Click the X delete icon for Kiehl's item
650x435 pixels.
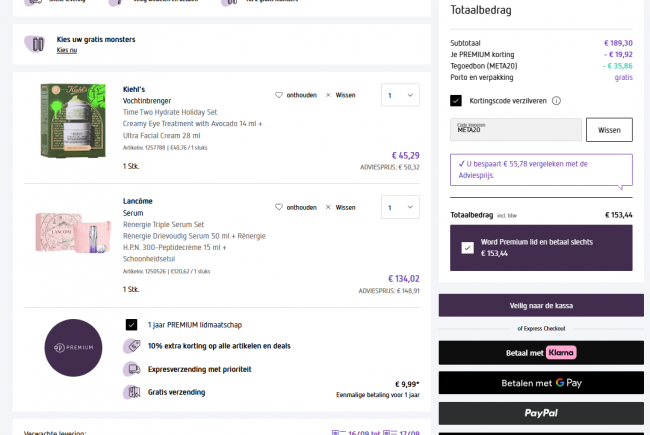[x=328, y=95]
